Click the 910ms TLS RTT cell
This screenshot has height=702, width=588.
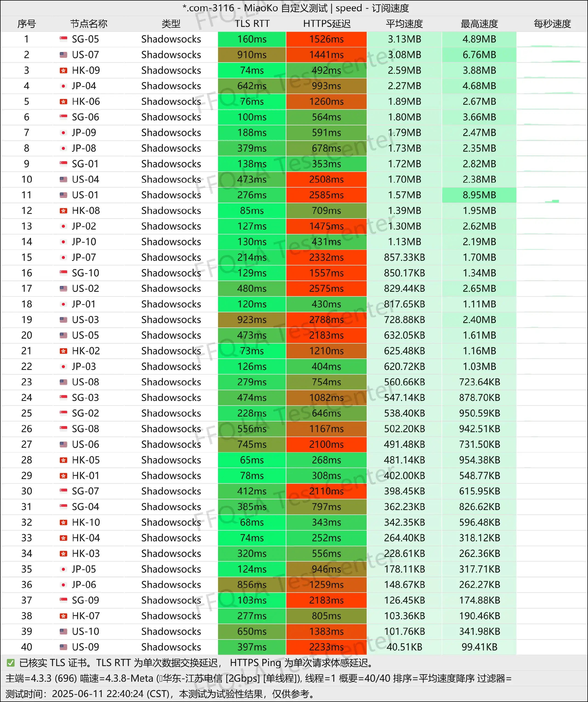pyautogui.click(x=252, y=55)
